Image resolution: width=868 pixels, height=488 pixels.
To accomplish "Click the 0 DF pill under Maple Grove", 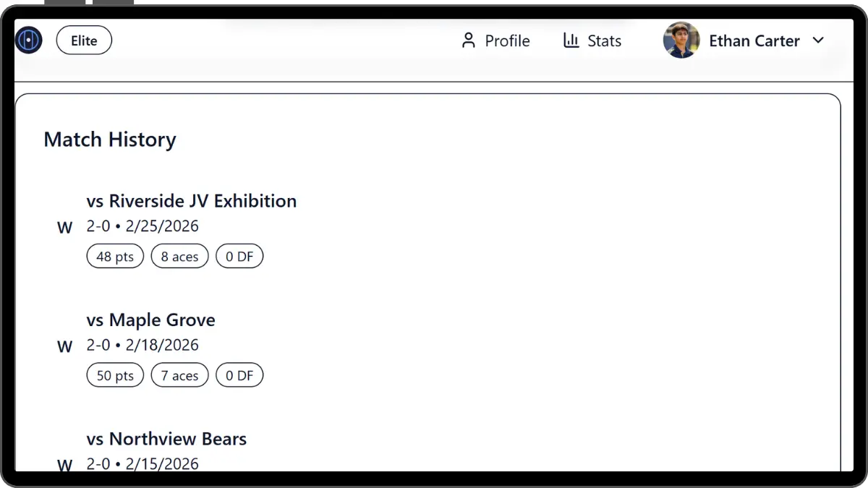I will (x=239, y=376).
